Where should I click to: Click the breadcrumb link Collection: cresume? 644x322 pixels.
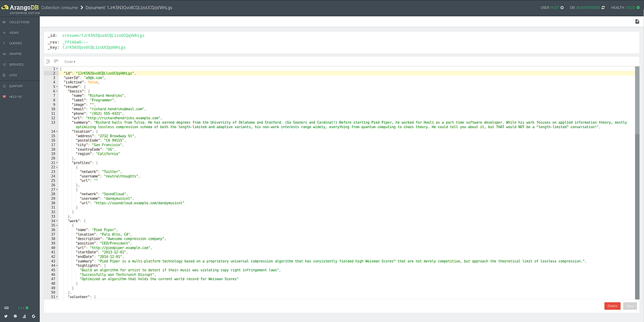[x=59, y=7]
